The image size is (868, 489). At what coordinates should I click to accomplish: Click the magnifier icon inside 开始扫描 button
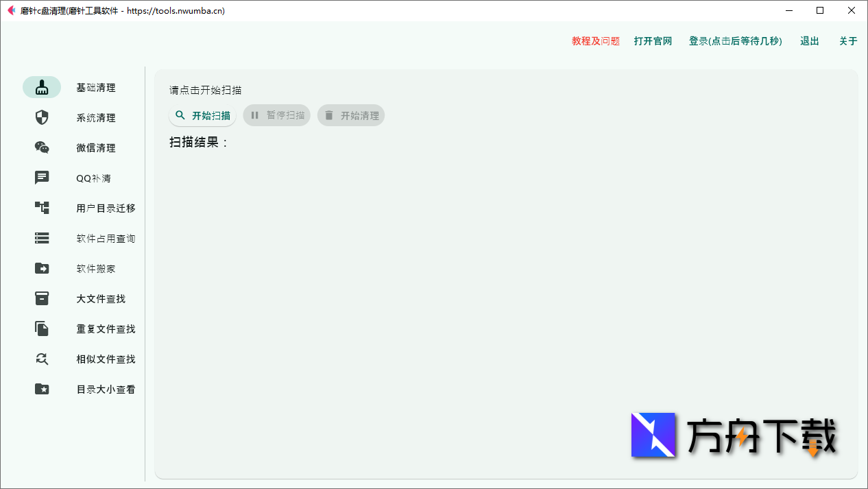pos(180,115)
